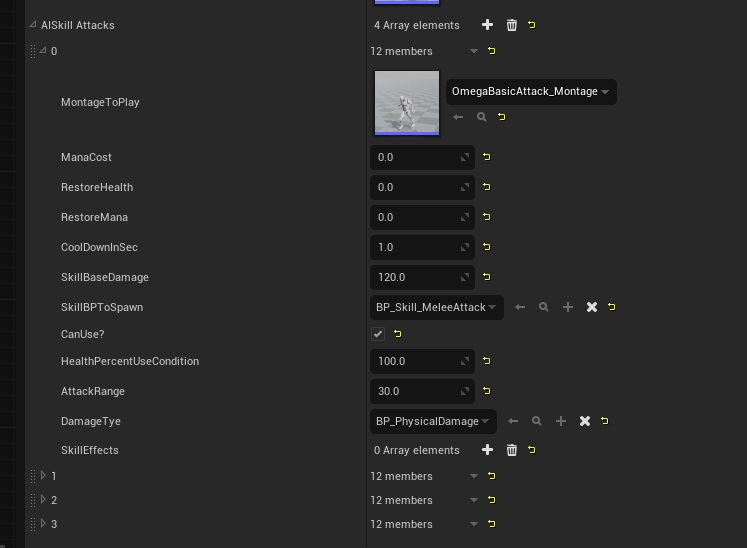Reset SkillBaseDamage to default value
This screenshot has width=747, height=548.
486,277
